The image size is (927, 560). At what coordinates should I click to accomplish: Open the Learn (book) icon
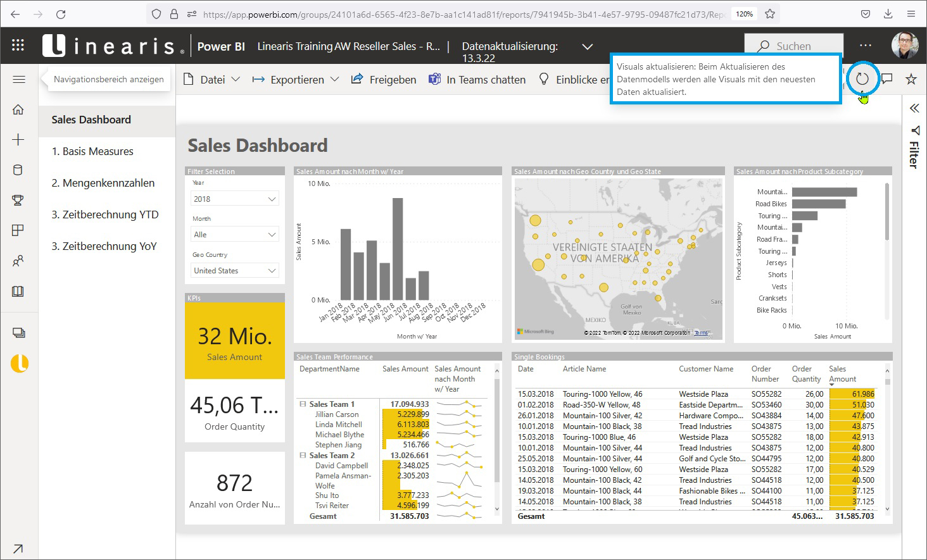coord(18,291)
